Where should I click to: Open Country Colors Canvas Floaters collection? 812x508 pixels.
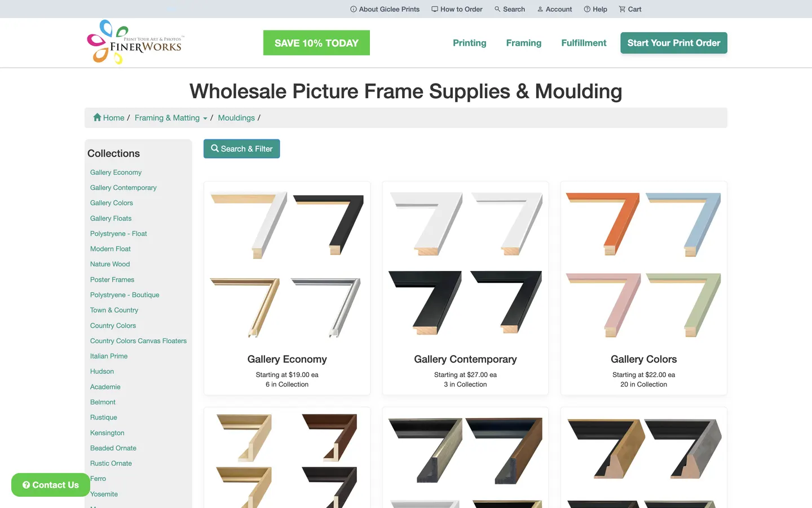pos(138,340)
